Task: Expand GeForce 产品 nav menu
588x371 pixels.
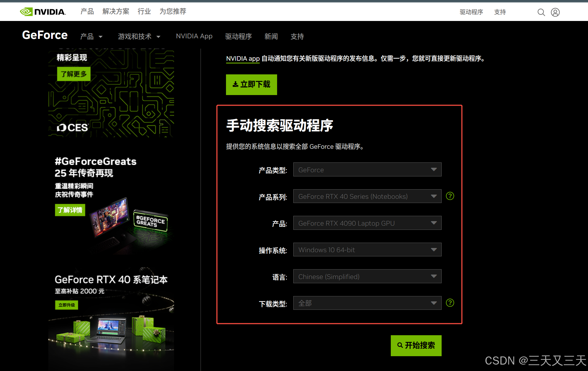Action: [91, 37]
